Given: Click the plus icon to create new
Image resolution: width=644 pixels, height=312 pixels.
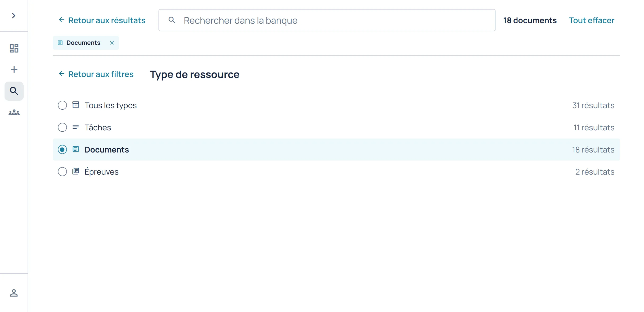Looking at the screenshot, I should [x=14, y=69].
